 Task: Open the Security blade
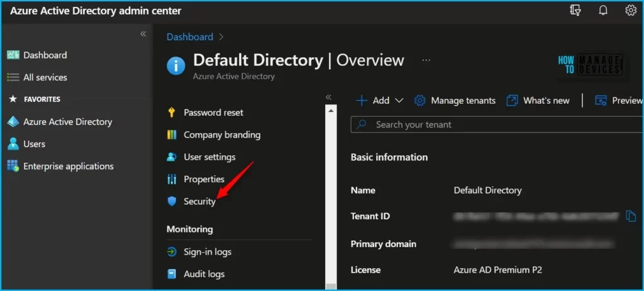coord(199,202)
